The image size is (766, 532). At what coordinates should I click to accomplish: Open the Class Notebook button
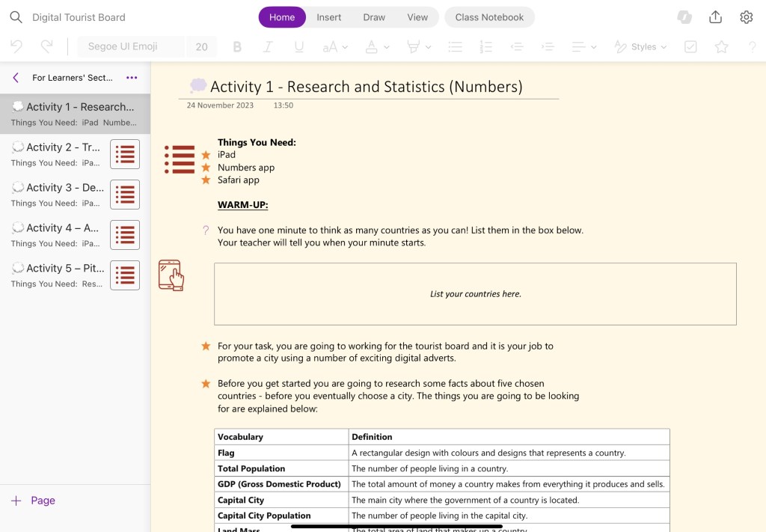click(x=489, y=17)
